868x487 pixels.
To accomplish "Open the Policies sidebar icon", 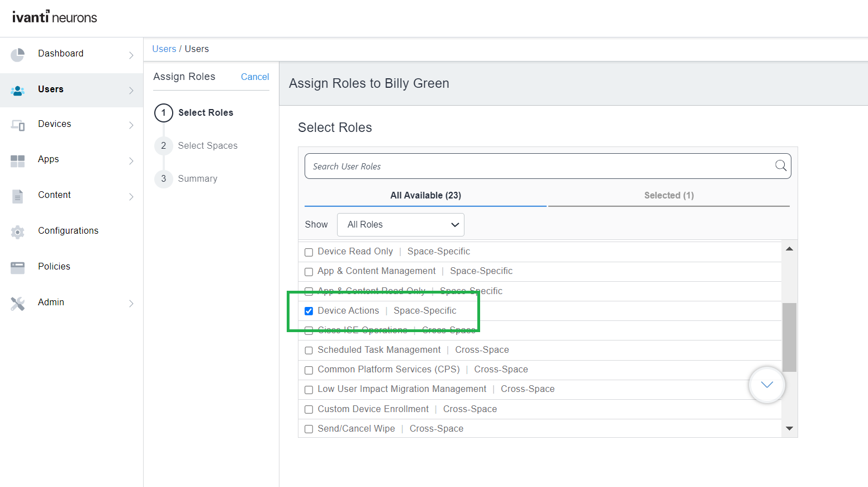I will click(17, 267).
